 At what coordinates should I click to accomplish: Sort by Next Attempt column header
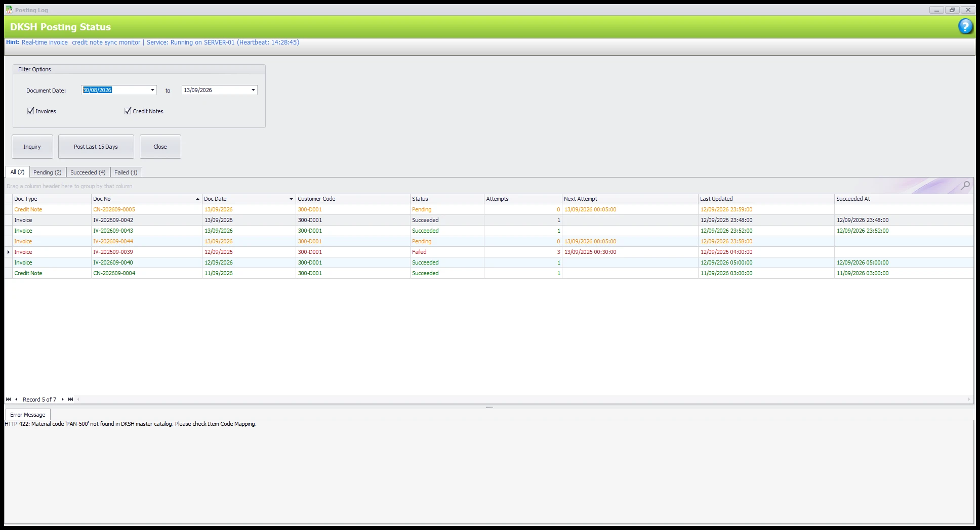pos(630,199)
